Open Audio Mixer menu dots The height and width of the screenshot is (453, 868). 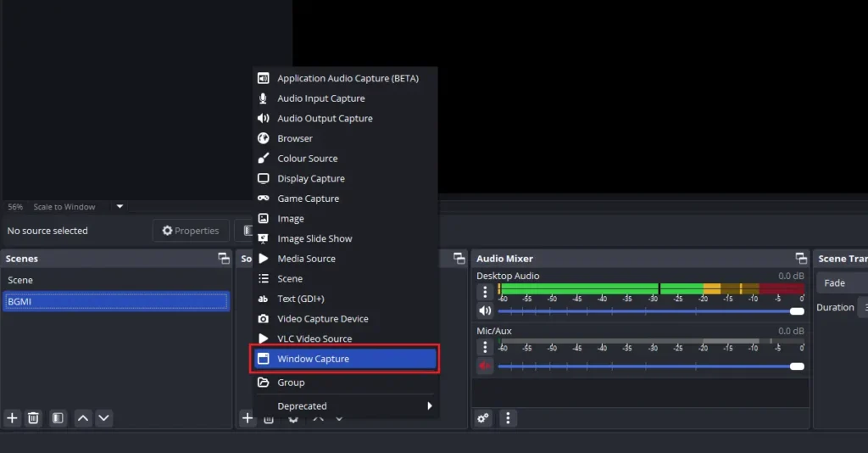pyautogui.click(x=508, y=418)
